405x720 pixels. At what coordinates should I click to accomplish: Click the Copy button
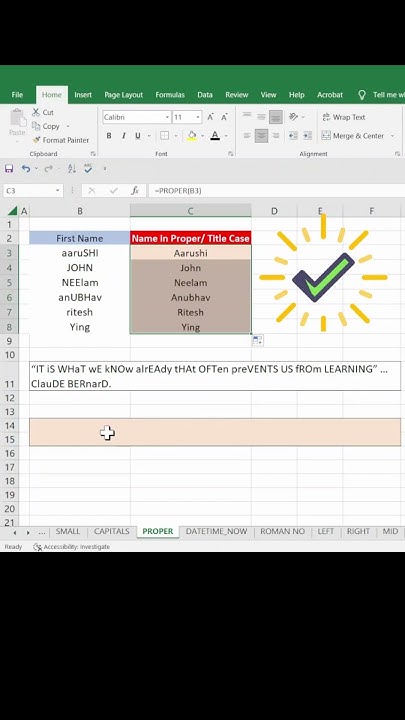coord(46,126)
